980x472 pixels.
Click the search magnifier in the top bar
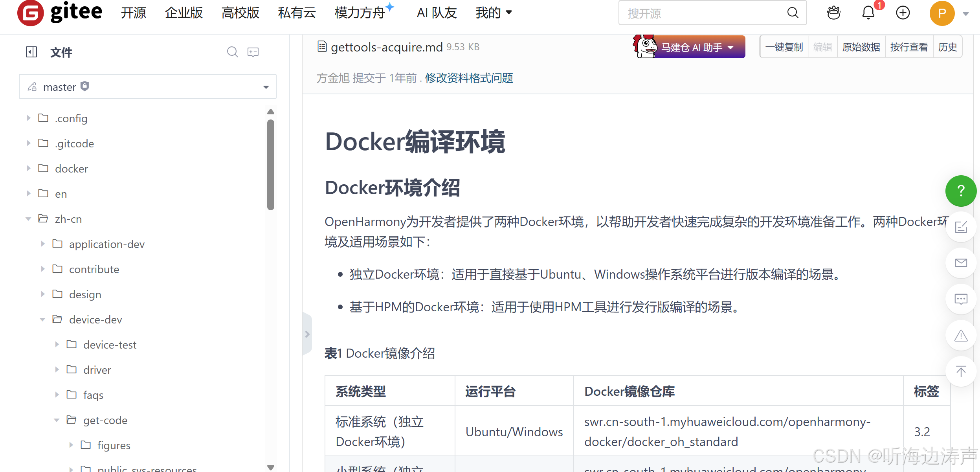[x=793, y=13]
